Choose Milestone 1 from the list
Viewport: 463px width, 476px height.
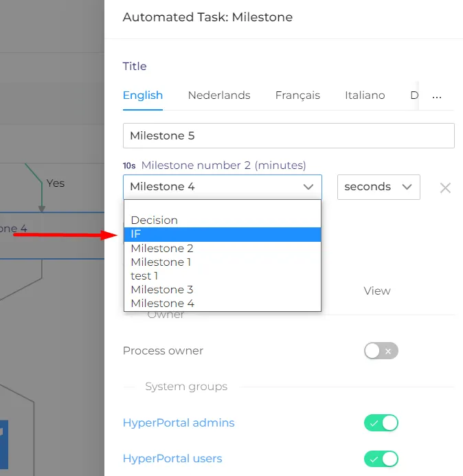223,262
